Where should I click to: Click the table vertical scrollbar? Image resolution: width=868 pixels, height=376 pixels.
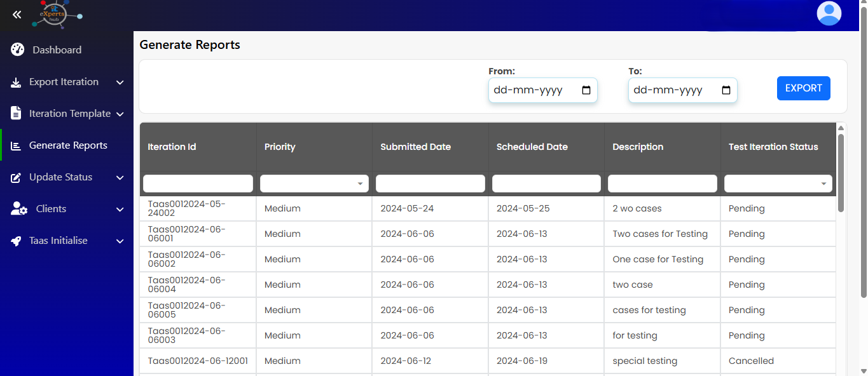[x=841, y=171]
